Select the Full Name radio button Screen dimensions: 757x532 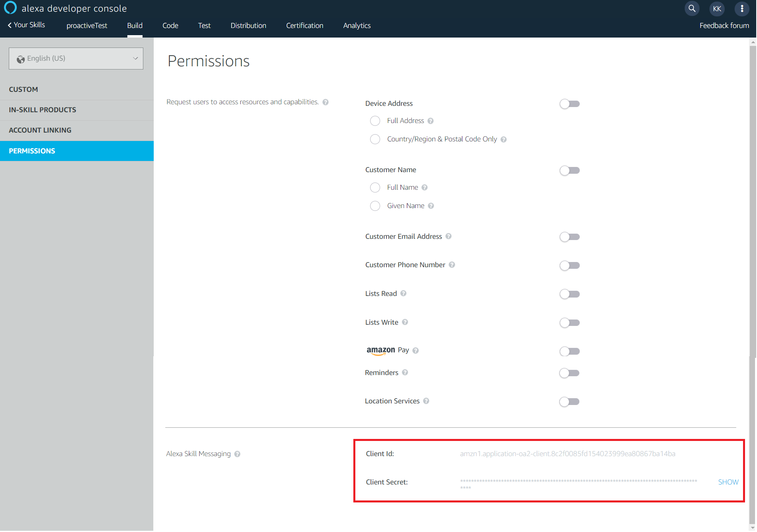click(375, 187)
